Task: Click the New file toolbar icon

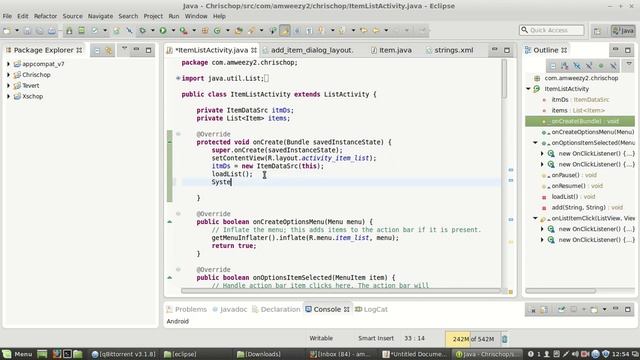Action: (7, 31)
